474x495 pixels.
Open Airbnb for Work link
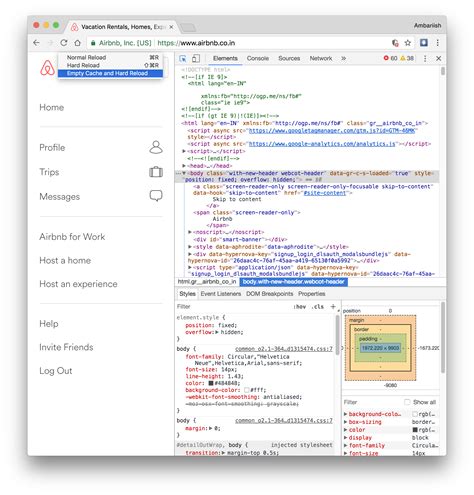tap(72, 237)
